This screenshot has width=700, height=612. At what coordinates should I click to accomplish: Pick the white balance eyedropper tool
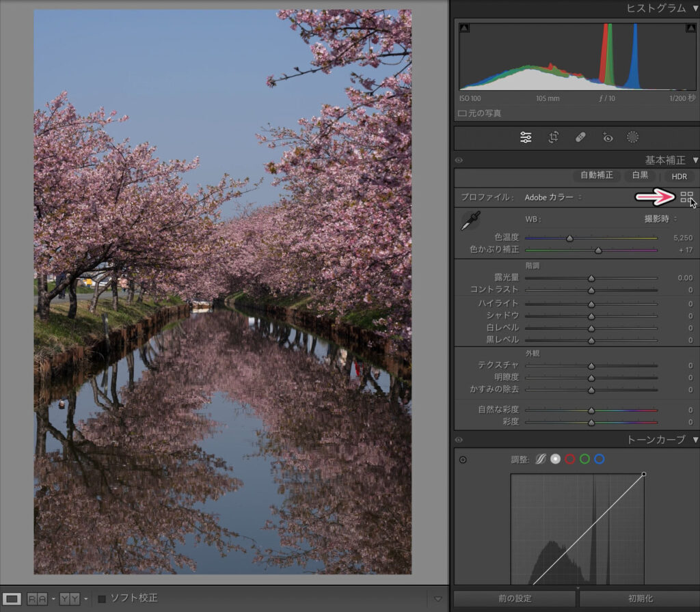click(470, 221)
